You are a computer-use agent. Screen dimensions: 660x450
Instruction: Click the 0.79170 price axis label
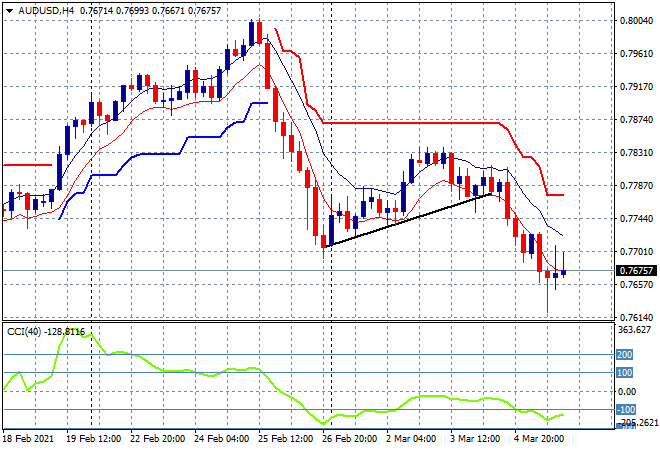click(636, 86)
